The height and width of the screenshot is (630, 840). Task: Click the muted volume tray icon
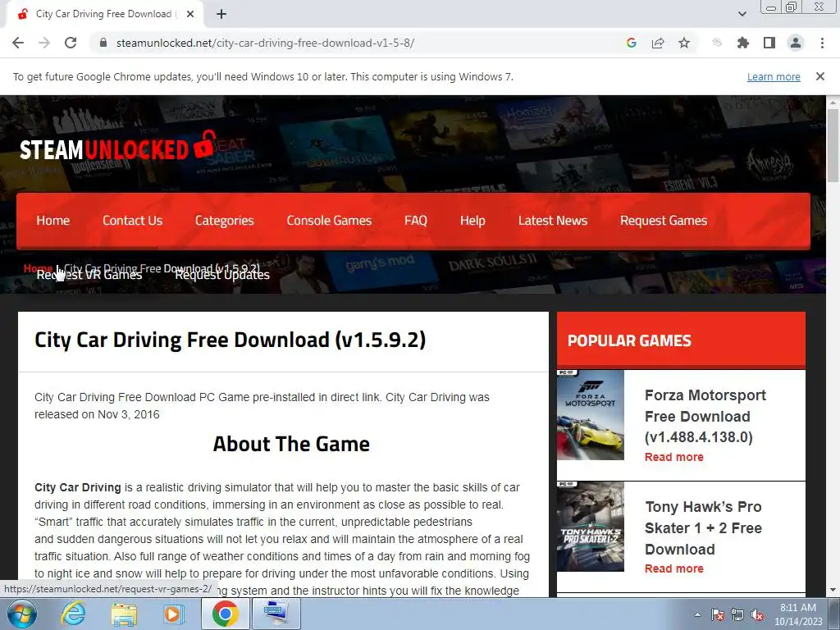tap(757, 614)
